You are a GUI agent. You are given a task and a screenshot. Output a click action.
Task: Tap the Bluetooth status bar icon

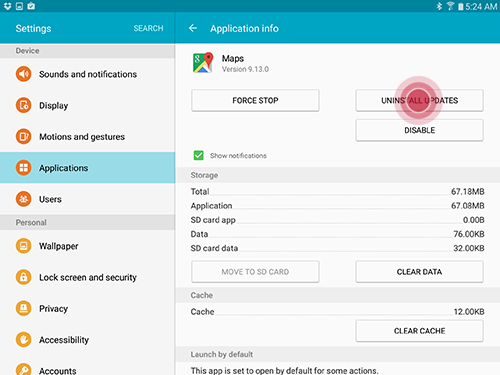439,6
